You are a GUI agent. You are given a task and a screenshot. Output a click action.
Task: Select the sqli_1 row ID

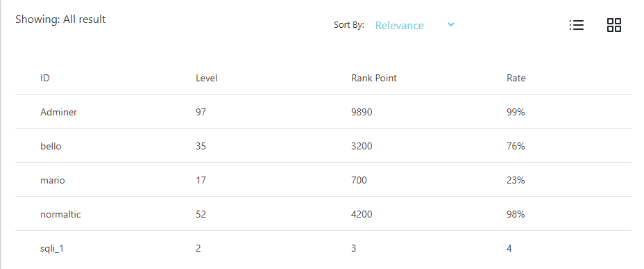point(52,248)
